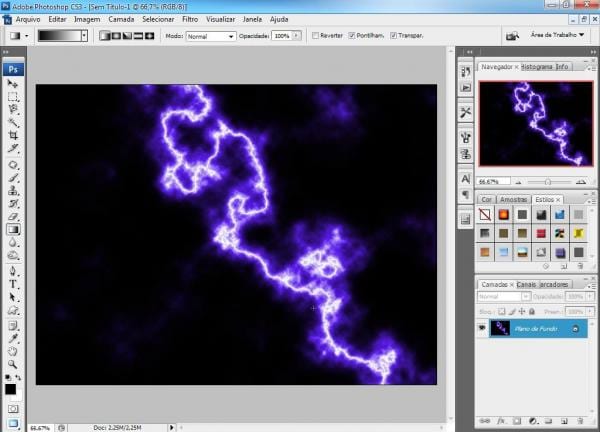Choose the Linear Gradient style

pyautogui.click(x=104, y=36)
